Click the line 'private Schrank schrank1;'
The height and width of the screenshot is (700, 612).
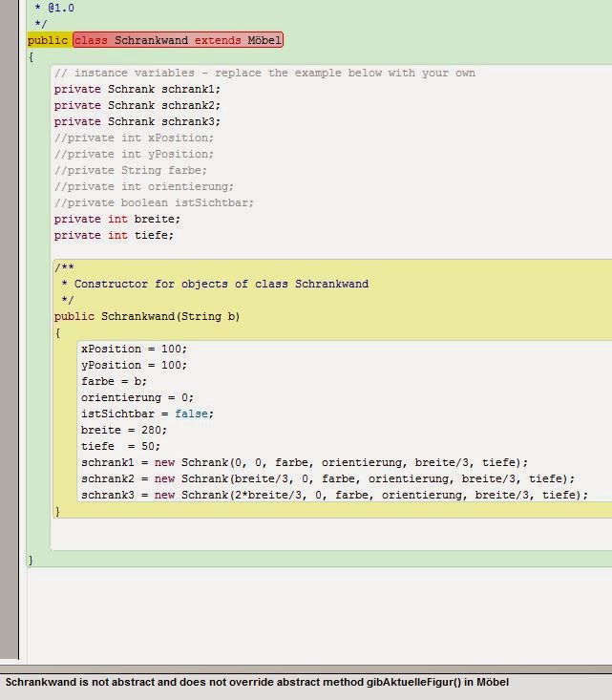click(137, 89)
